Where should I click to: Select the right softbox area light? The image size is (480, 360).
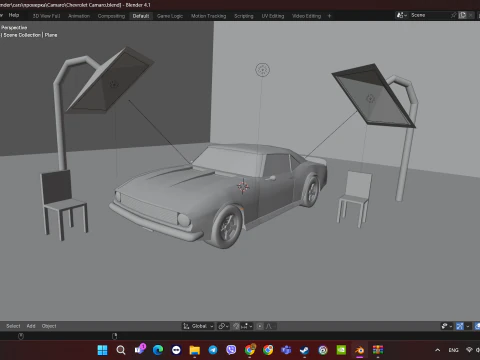click(x=370, y=98)
